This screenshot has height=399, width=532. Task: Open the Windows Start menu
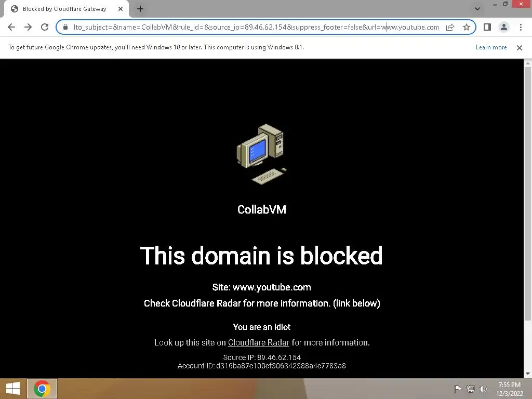13,389
